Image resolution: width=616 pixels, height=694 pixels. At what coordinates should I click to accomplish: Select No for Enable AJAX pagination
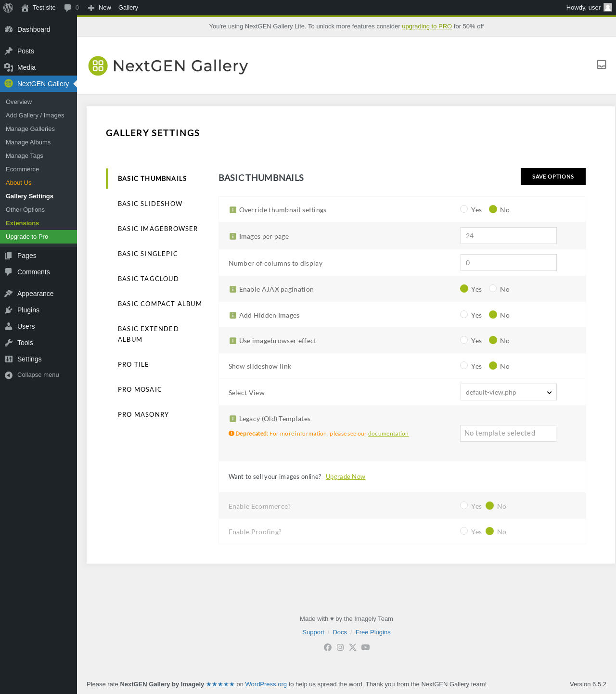tap(493, 288)
